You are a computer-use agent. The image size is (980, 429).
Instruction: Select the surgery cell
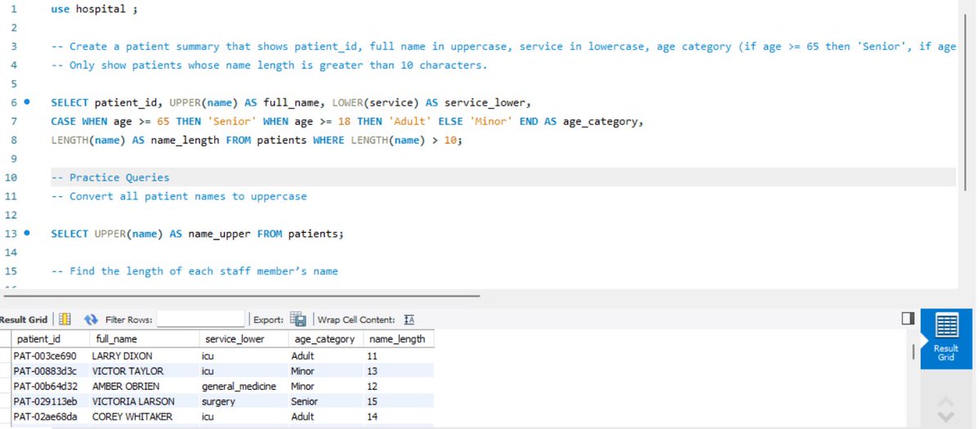(243, 401)
